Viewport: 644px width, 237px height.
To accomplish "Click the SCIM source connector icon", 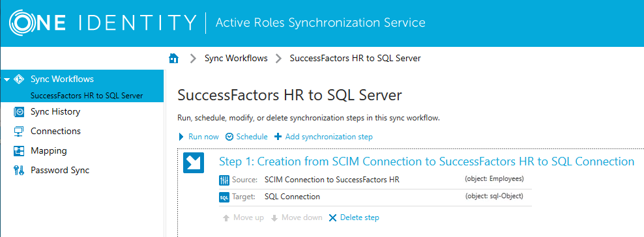I will coord(224,180).
